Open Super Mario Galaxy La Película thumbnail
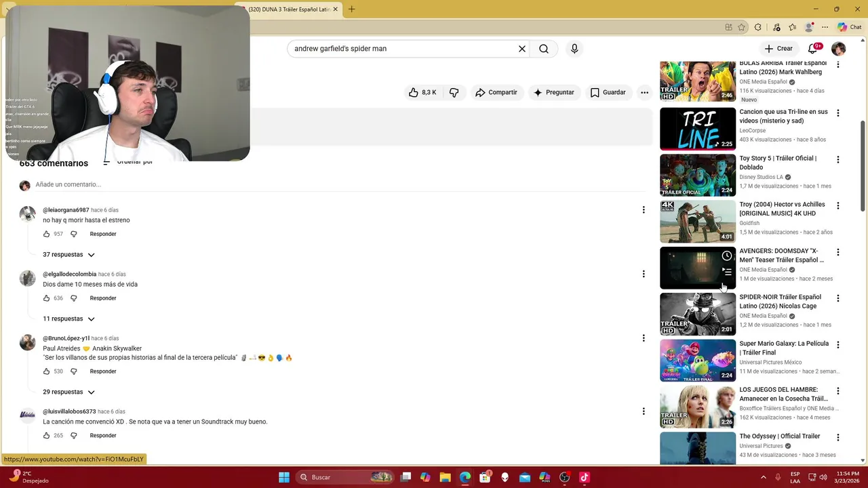868x488 pixels. point(698,361)
